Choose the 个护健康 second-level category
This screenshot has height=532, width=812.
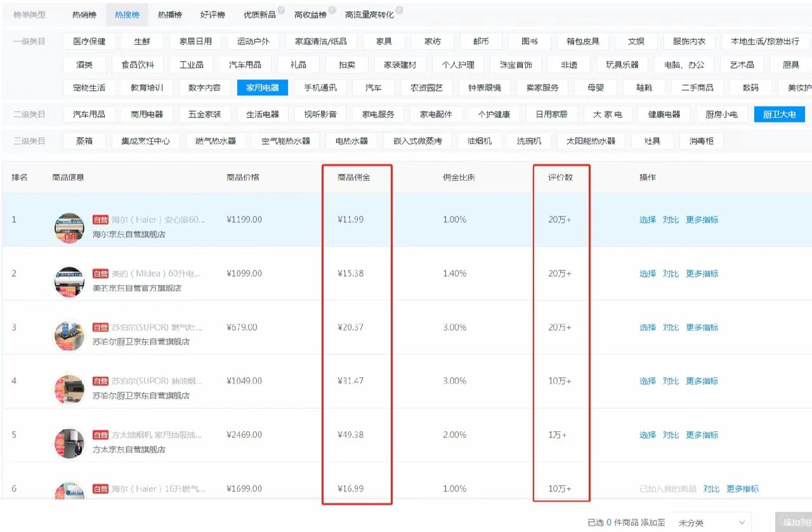click(x=494, y=114)
